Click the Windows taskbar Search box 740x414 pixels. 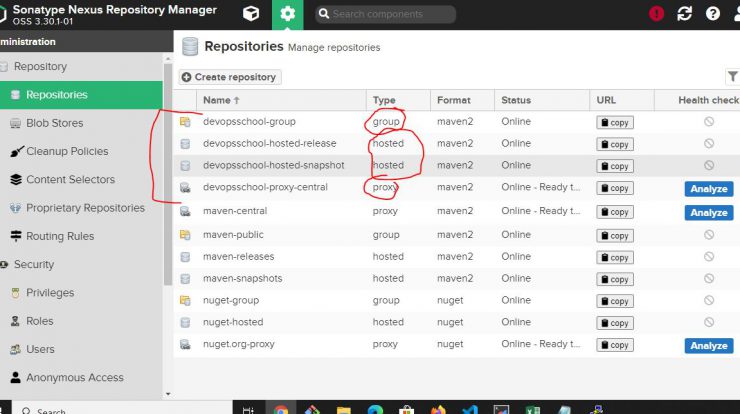[x=122, y=409]
